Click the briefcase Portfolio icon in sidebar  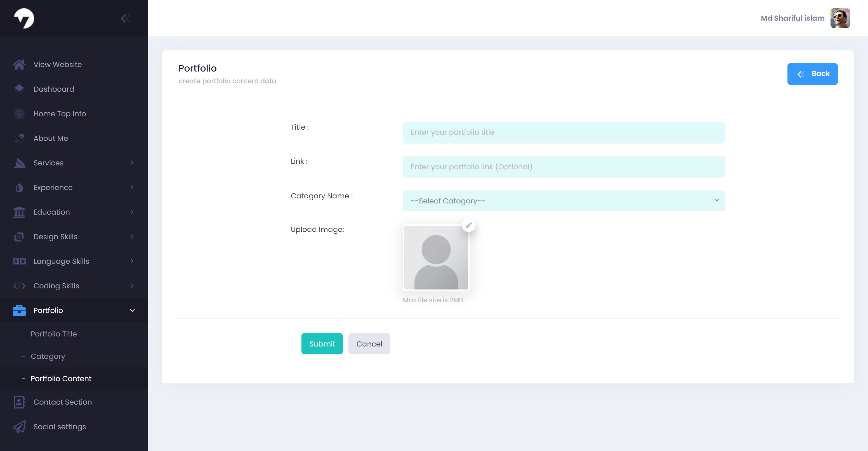tap(19, 310)
